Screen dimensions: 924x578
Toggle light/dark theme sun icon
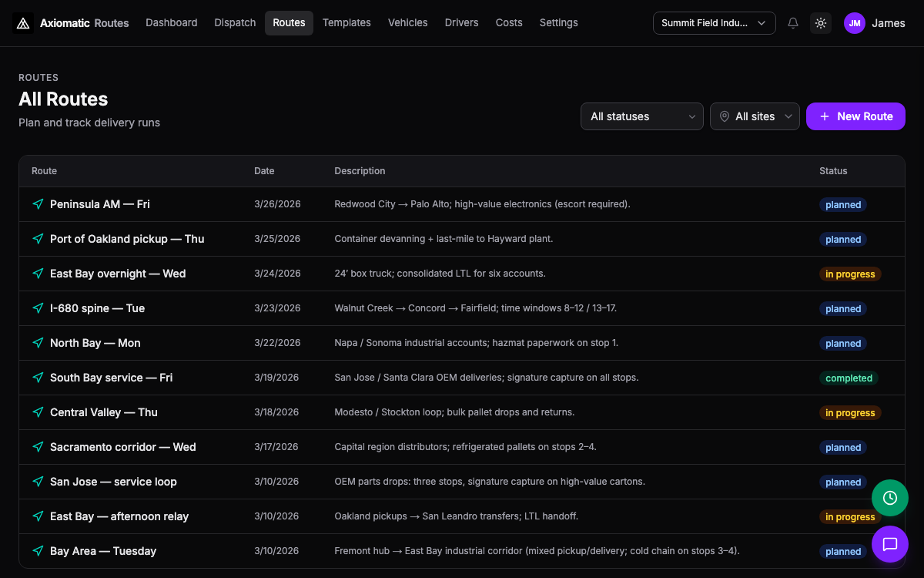pyautogui.click(x=821, y=23)
